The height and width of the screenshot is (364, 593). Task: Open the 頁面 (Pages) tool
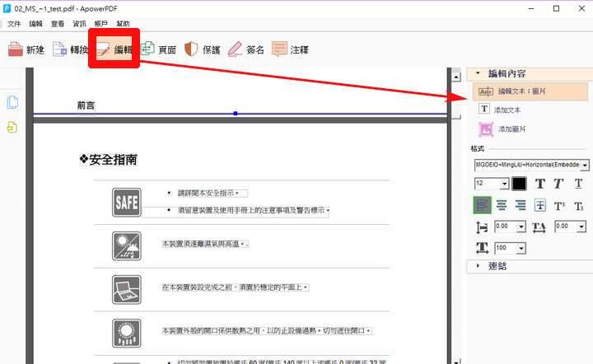(x=158, y=49)
